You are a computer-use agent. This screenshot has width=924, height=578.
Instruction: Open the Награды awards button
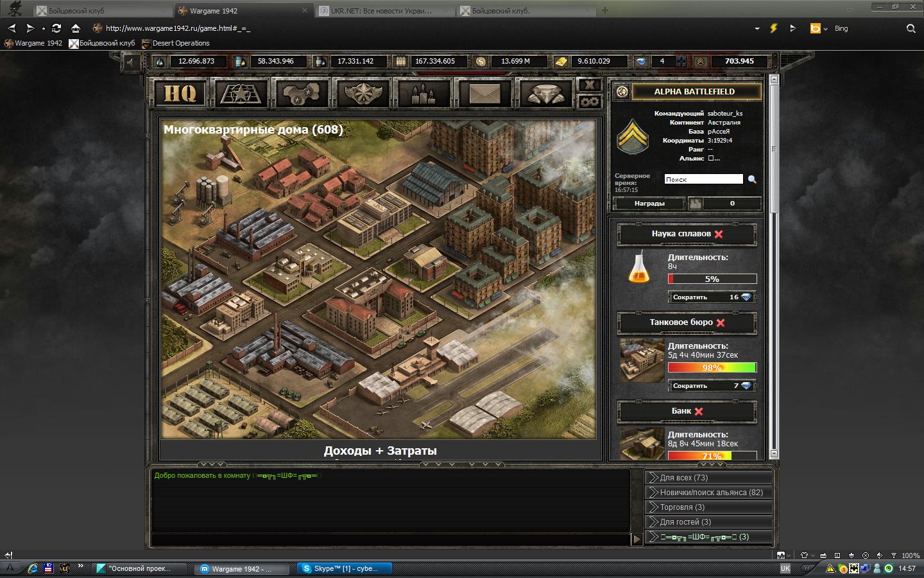[649, 204]
